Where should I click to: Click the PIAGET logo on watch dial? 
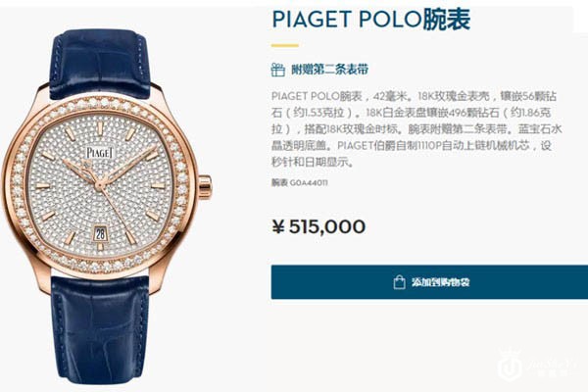click(x=100, y=152)
